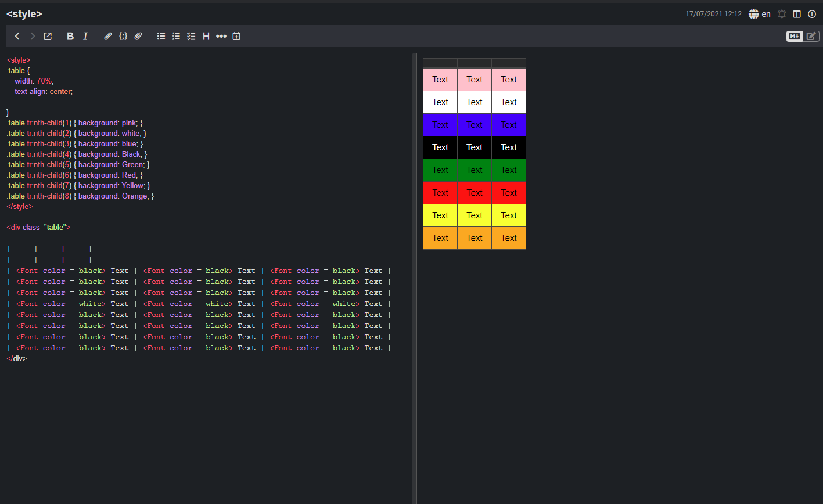Click the nth-child(4) background Black line
Viewport: 823px width, 504px height.
77,154
